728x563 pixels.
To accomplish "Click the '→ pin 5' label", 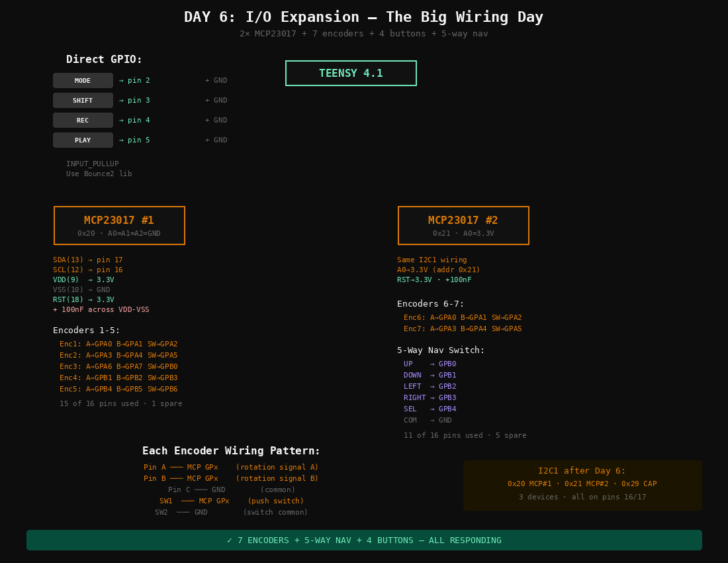I will click(x=134, y=140).
